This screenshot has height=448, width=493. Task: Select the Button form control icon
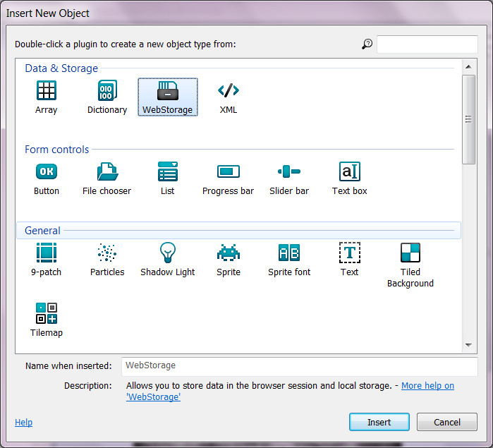pyautogui.click(x=47, y=172)
